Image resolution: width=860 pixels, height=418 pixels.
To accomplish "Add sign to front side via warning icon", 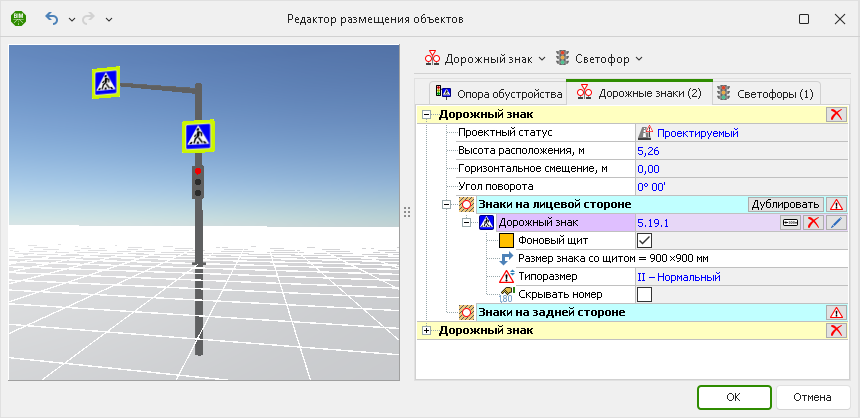I will (836, 204).
